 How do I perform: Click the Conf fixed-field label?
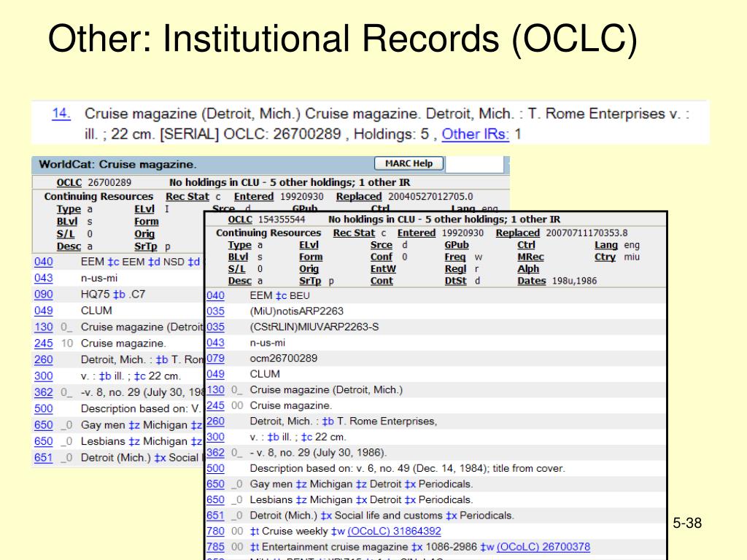pyautogui.click(x=381, y=257)
